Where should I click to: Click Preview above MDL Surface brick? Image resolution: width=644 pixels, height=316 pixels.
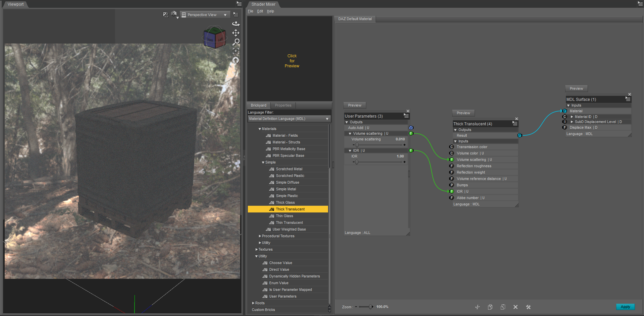click(x=576, y=88)
